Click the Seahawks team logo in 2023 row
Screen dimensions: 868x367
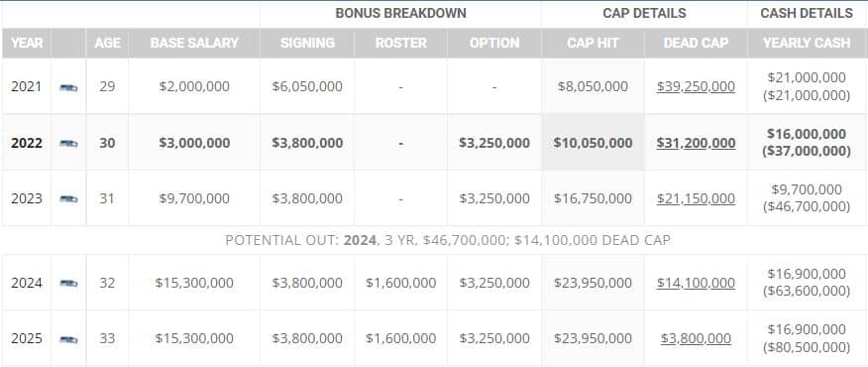[68, 198]
